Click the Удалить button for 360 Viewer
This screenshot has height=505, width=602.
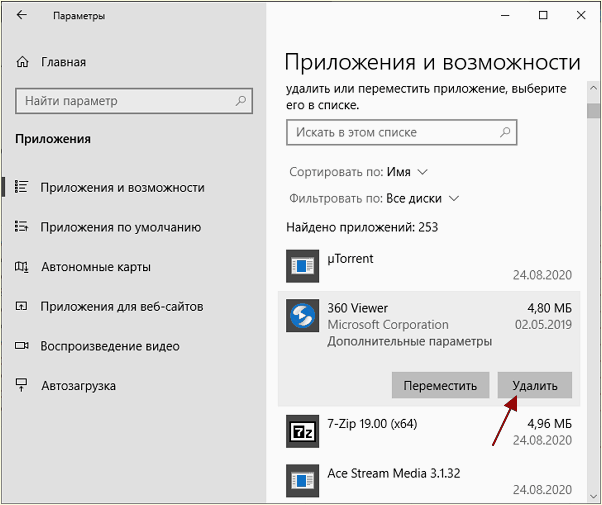point(535,385)
